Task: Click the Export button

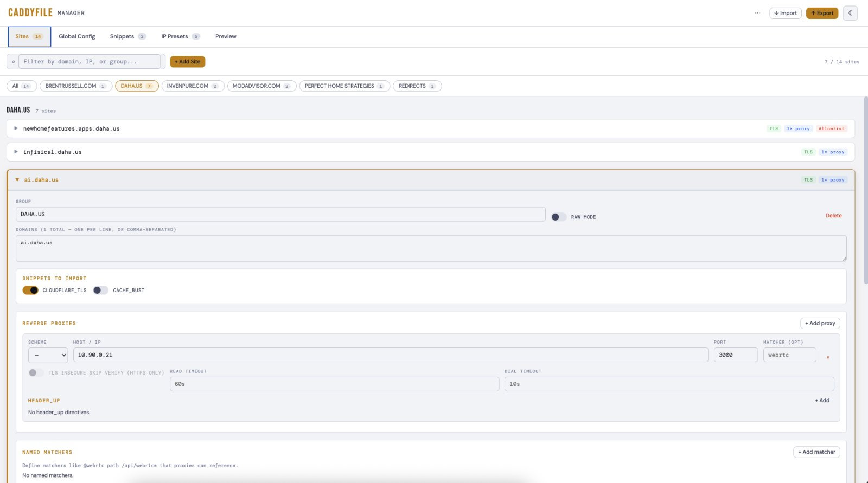Action: (822, 13)
